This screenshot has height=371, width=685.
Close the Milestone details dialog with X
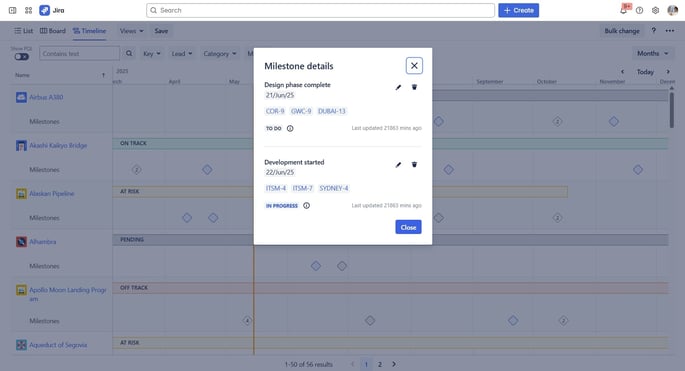[414, 66]
